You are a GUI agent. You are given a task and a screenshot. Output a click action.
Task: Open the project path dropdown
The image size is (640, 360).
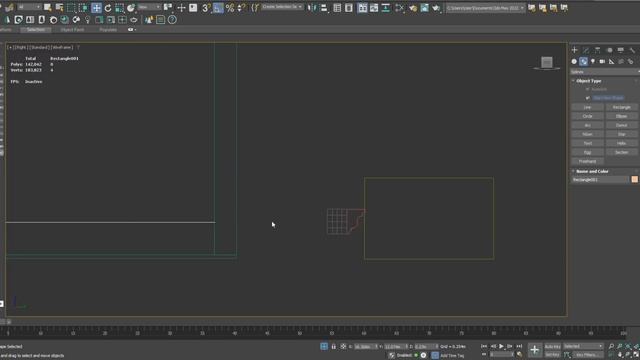click(x=485, y=8)
